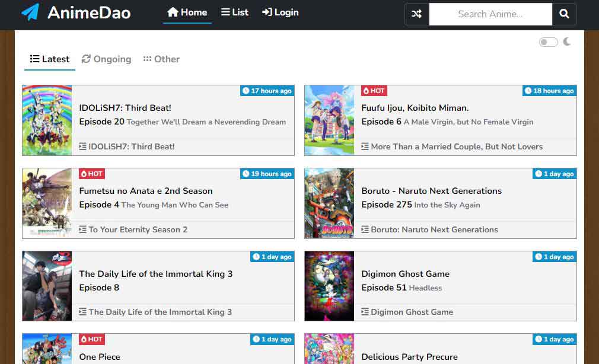Toggle the dark mode switch
This screenshot has width=599, height=364.
[548, 42]
